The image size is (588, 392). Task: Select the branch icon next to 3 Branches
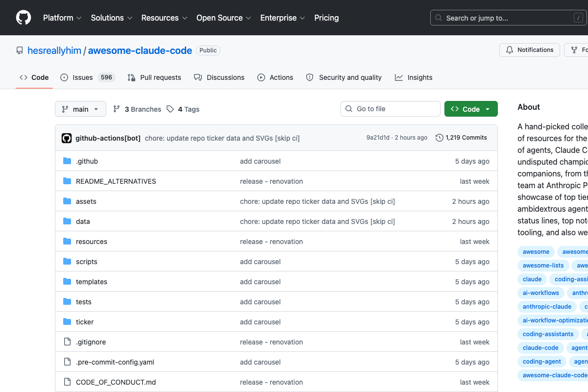pyautogui.click(x=117, y=109)
